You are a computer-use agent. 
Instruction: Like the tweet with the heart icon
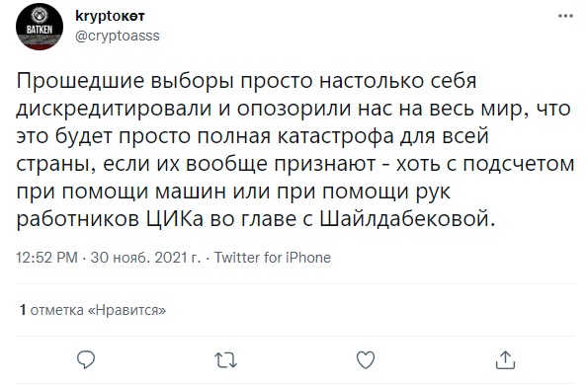(x=366, y=360)
